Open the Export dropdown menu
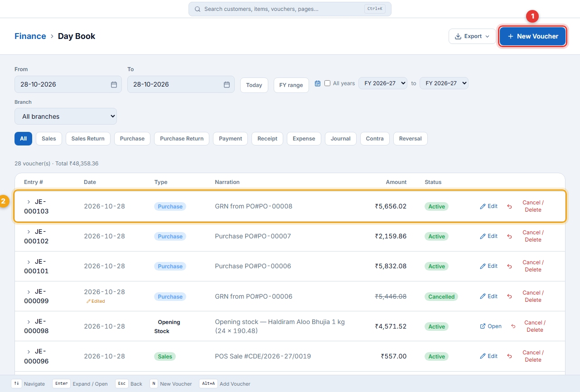580x392 pixels. [472, 36]
